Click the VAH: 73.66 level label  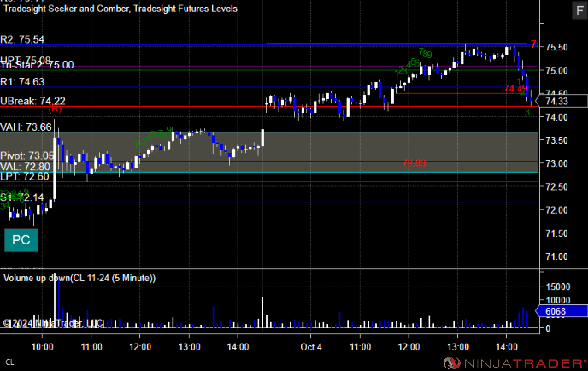point(26,127)
